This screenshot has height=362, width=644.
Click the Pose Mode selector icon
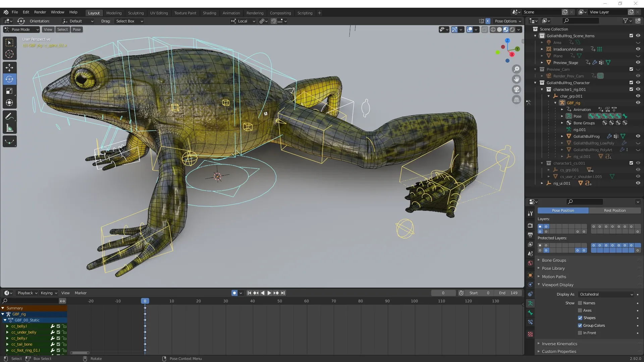(7, 29)
